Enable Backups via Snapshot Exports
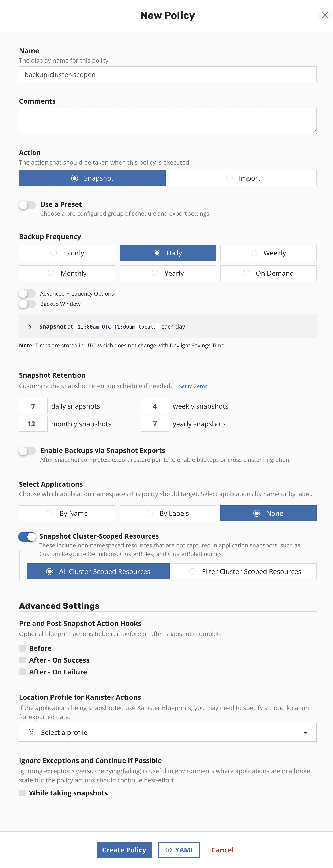This screenshot has width=333, height=868. pos(28,451)
